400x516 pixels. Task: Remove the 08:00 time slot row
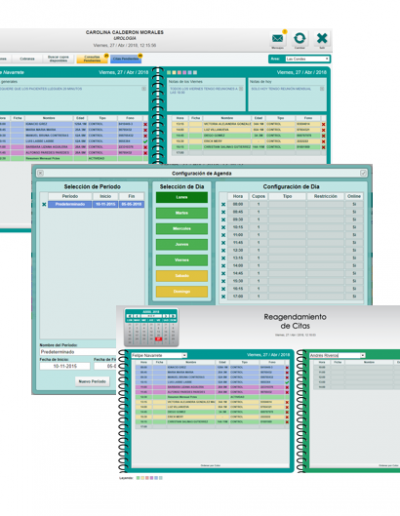223,204
